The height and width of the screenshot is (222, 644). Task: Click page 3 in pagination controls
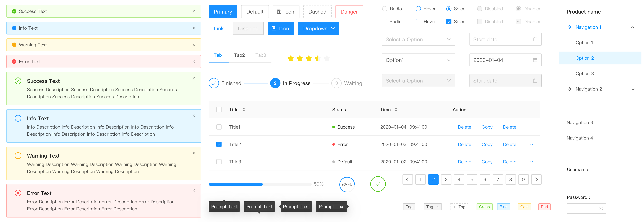(446, 180)
